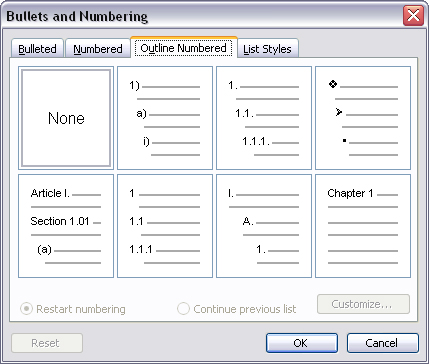Screen dimensions: 429x364
Task: Pick the 1. 1.1. 1.1.1. numbering preset
Action: 264,118
